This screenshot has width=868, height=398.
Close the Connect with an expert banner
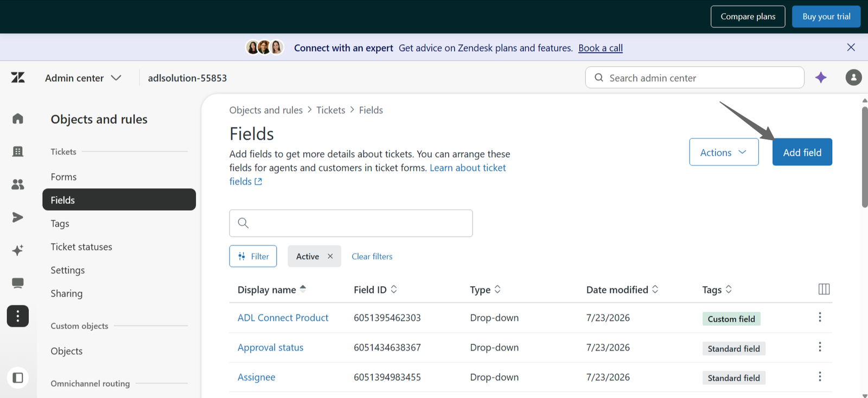(x=851, y=47)
